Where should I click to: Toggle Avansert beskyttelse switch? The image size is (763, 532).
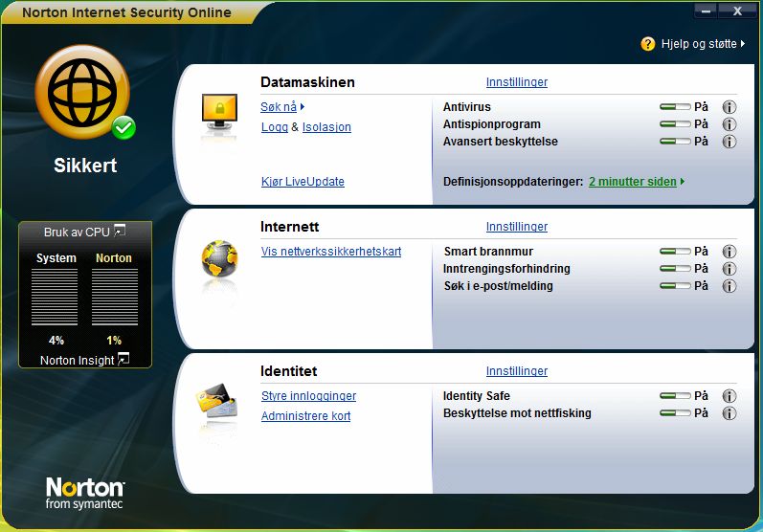point(675,142)
